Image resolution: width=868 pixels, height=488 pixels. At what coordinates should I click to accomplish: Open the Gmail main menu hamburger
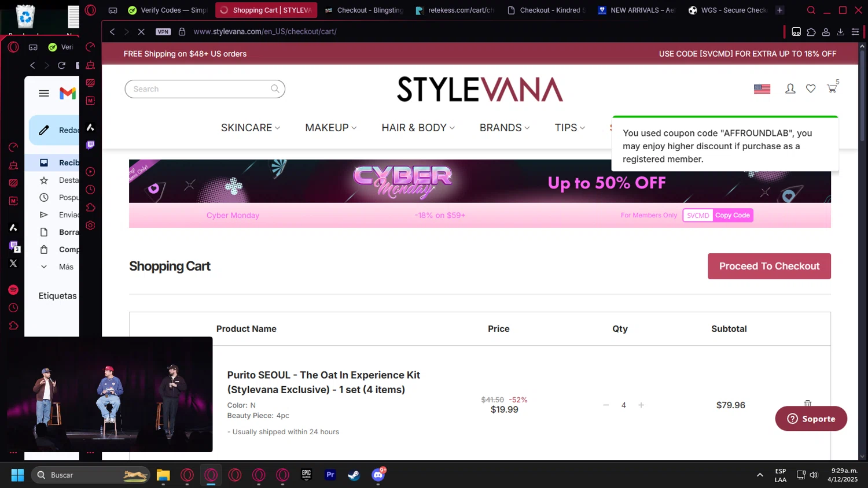(44, 93)
